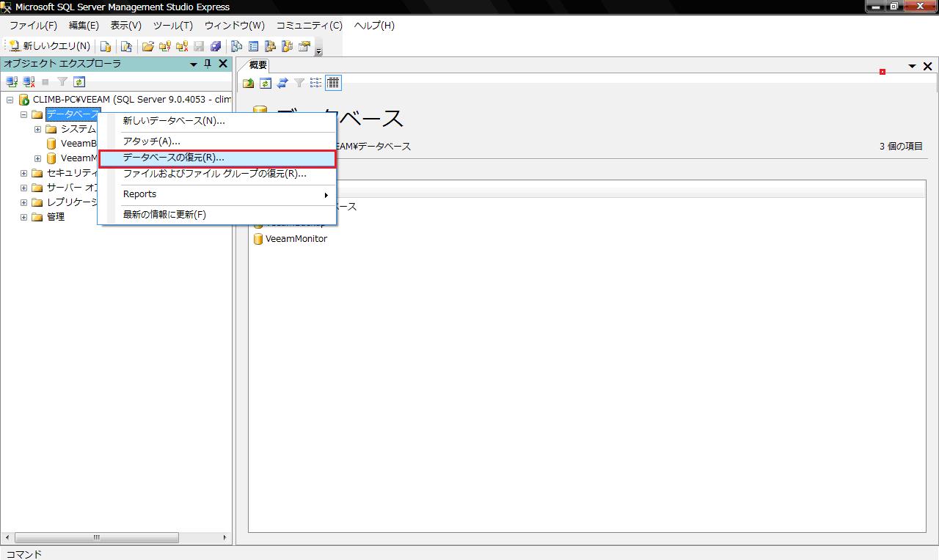Close the オブジェクト エクスプローラ panel

223,65
